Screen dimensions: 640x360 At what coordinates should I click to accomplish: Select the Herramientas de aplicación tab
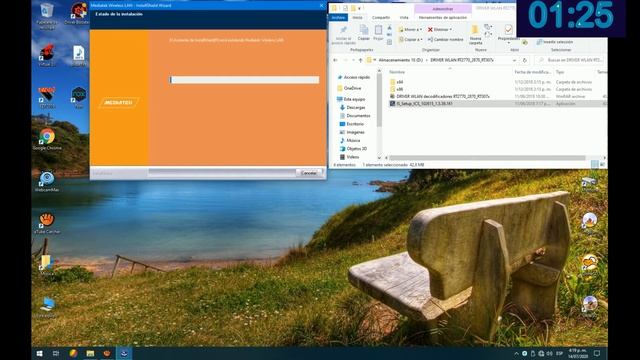click(442, 18)
